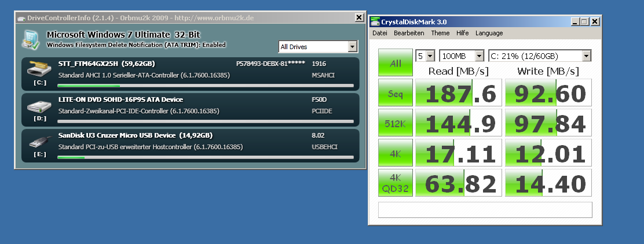Start the 512K benchmark
This screenshot has height=244, width=644.
(396, 123)
